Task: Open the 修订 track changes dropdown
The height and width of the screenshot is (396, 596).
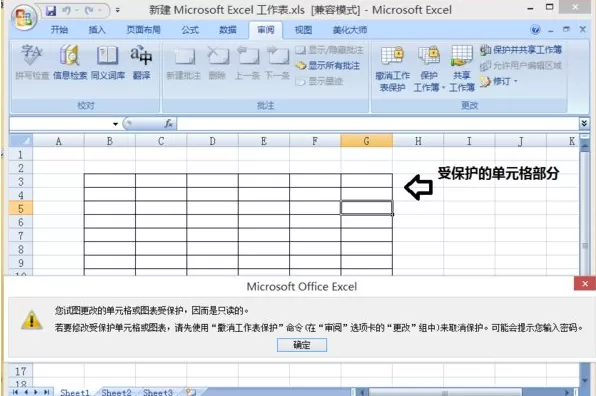Action: (499, 81)
